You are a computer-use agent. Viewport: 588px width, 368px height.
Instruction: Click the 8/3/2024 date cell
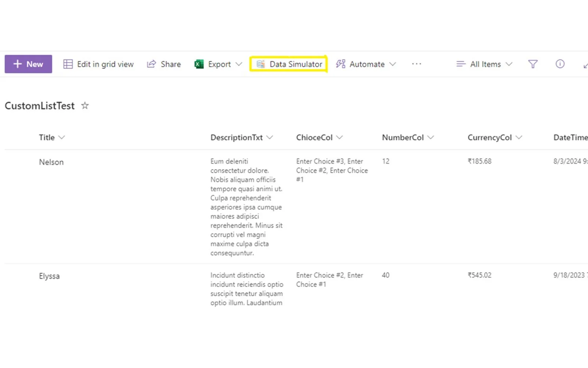[x=571, y=161]
